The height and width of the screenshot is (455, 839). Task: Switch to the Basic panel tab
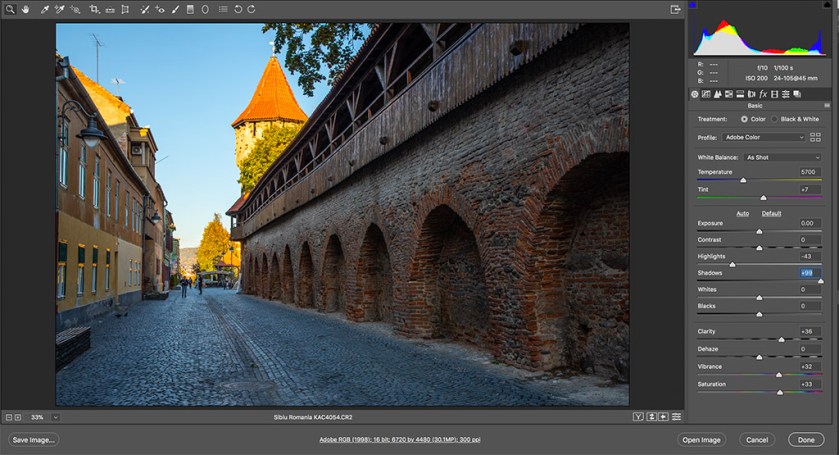[695, 94]
